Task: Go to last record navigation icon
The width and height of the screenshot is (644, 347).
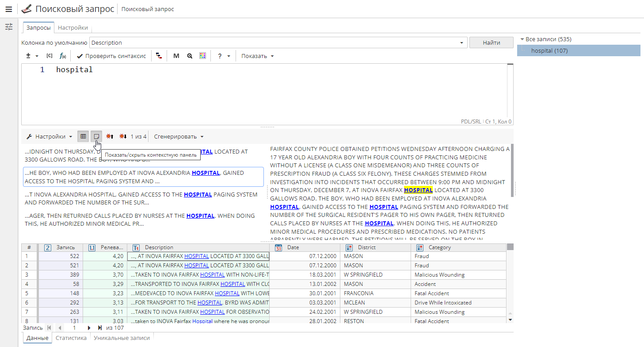Action: [100, 328]
